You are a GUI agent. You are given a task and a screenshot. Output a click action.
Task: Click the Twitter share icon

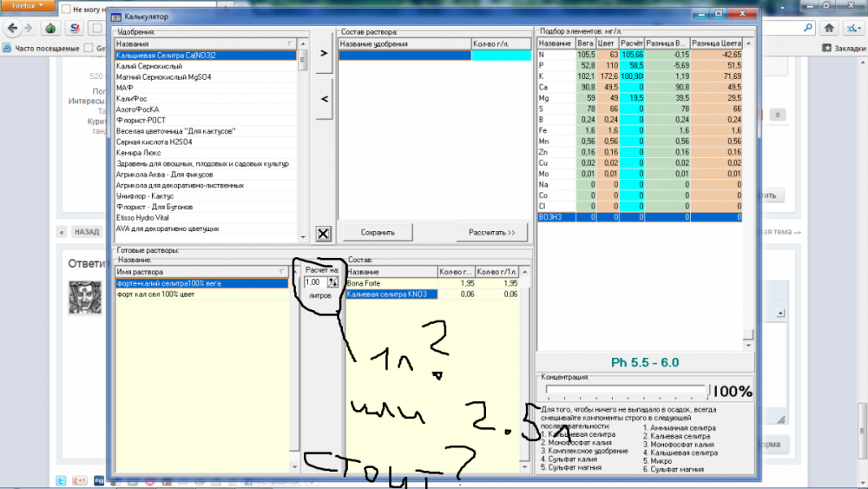click(x=62, y=480)
